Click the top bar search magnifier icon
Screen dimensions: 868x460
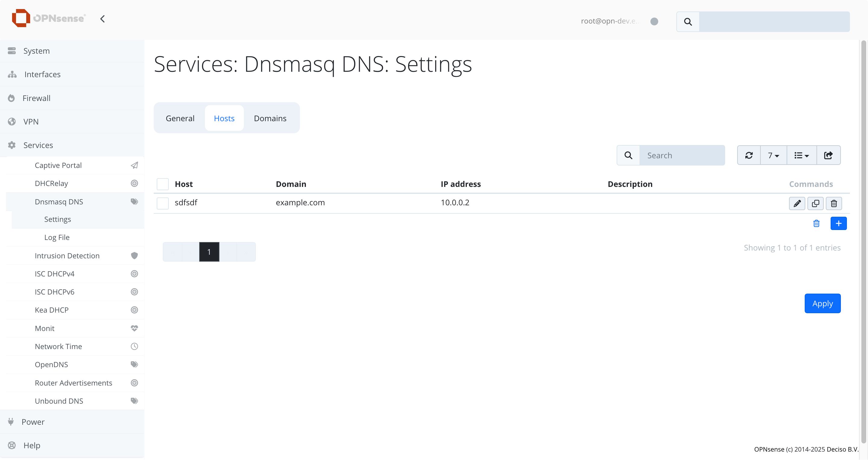(x=688, y=22)
